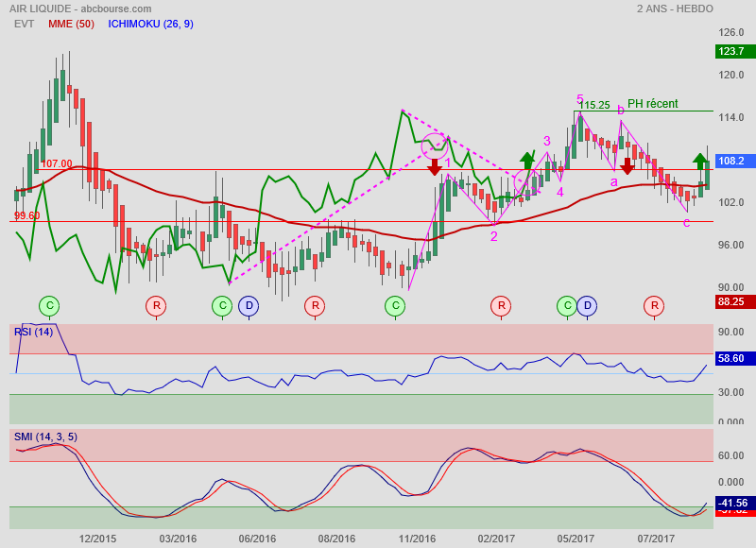Click the blue 108.2 current price tag

pos(732,162)
